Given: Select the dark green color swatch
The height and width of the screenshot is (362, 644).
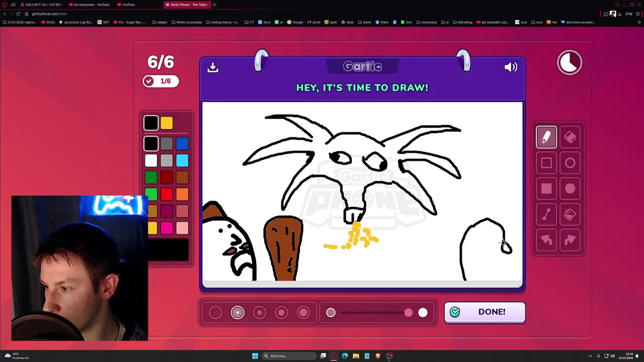Looking at the screenshot, I should pos(151,177).
